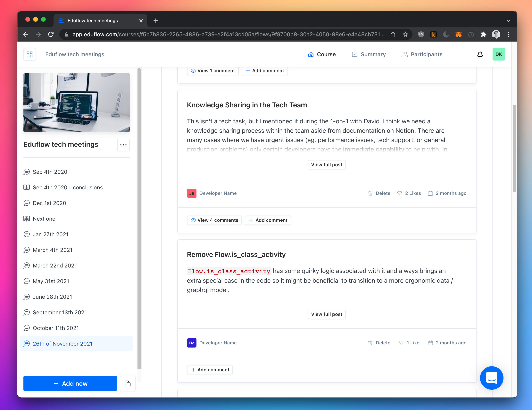Open the March 22nd 2021 discussion
532x410 pixels.
77,265
